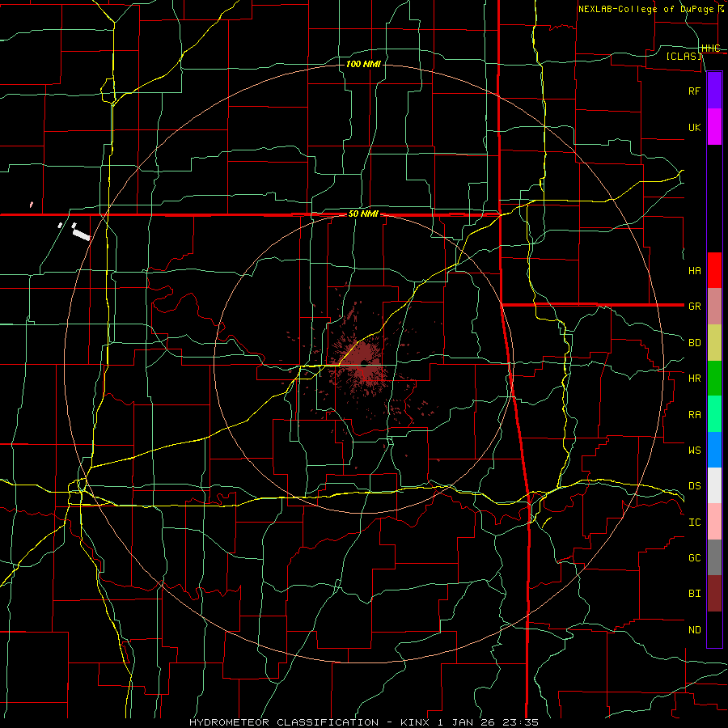Click the BD legend label

point(695,343)
